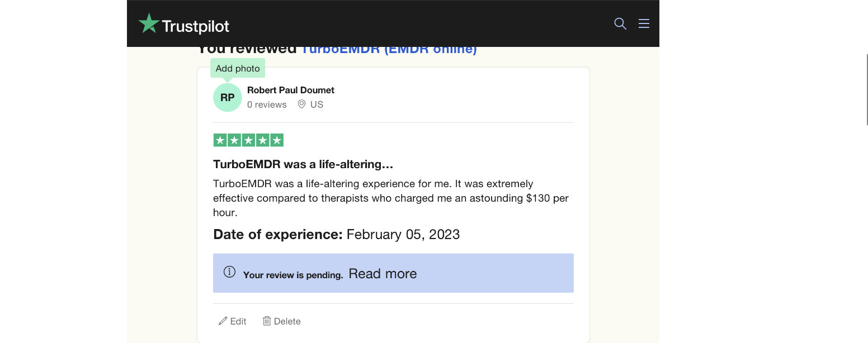The height and width of the screenshot is (343, 868).
Task: Open search with the magnifying glass icon
Action: (620, 23)
